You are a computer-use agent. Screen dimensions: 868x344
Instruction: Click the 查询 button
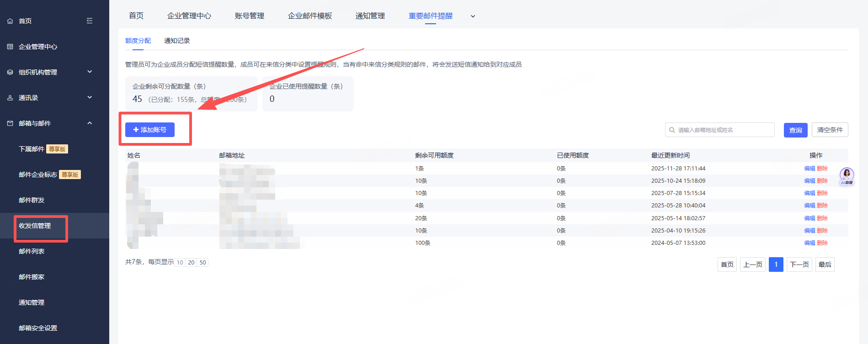coord(796,130)
